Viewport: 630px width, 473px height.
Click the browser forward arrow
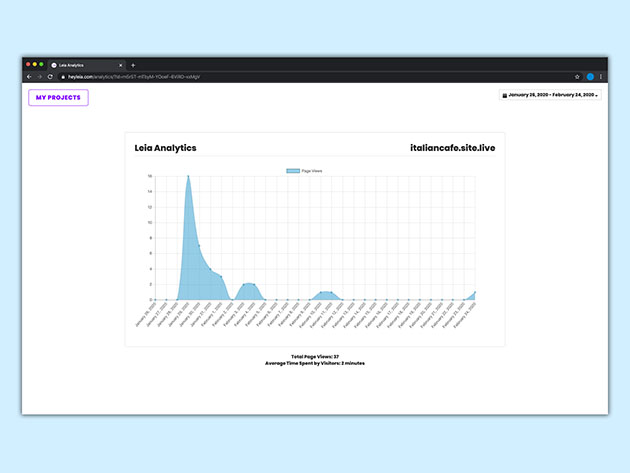[x=39, y=77]
